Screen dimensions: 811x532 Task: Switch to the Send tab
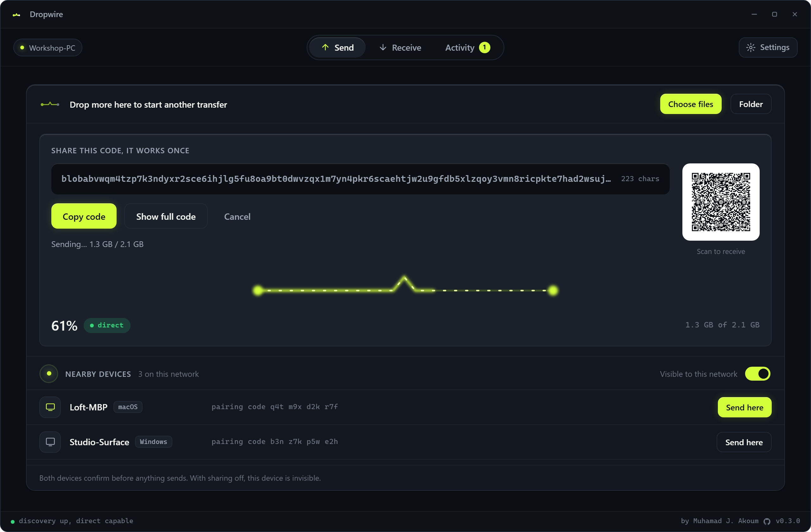pos(337,48)
